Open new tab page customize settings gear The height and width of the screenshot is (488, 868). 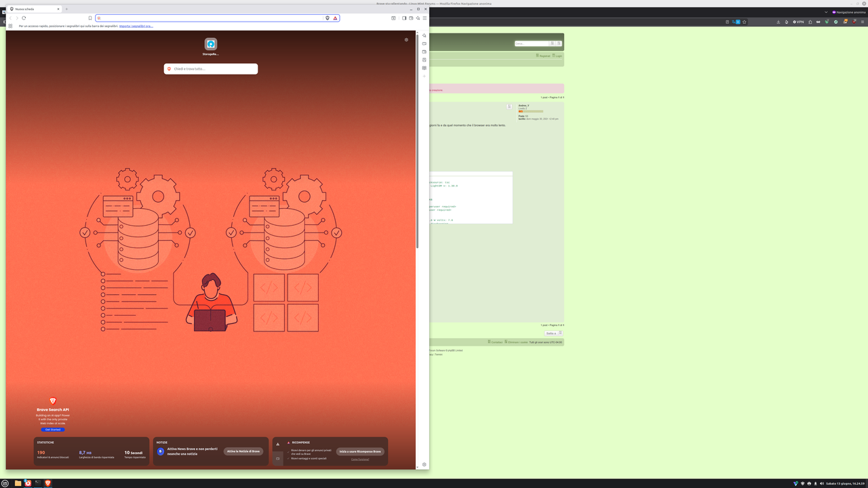pyautogui.click(x=406, y=40)
